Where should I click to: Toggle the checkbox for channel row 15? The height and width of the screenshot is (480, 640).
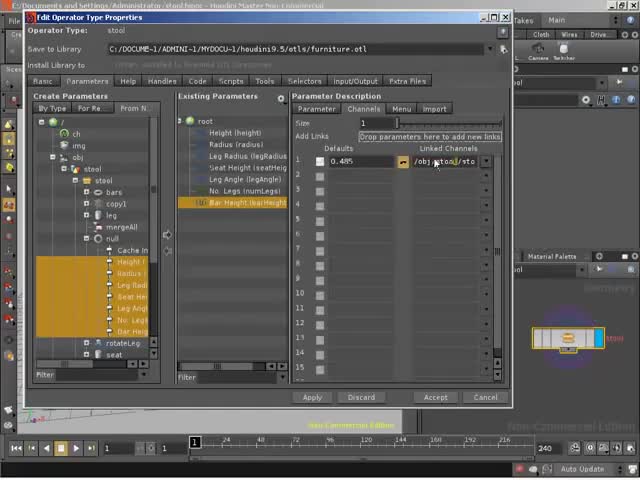click(x=320, y=368)
